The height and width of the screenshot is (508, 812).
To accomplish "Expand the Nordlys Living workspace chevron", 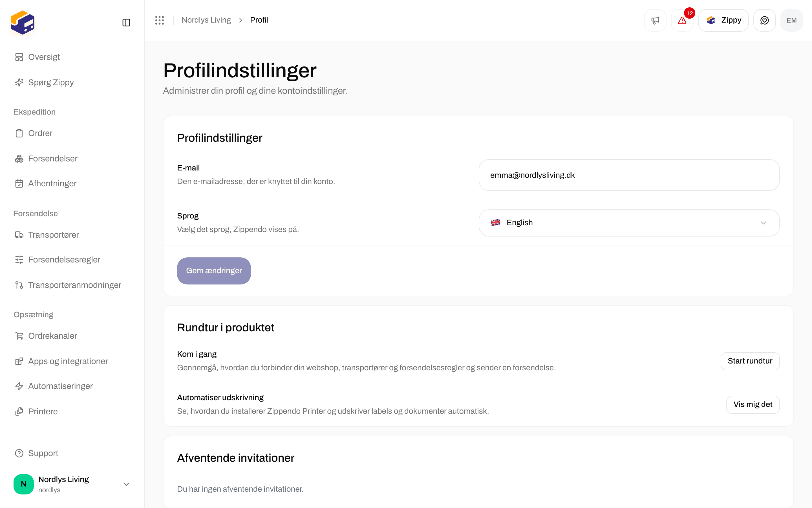I will [x=126, y=484].
